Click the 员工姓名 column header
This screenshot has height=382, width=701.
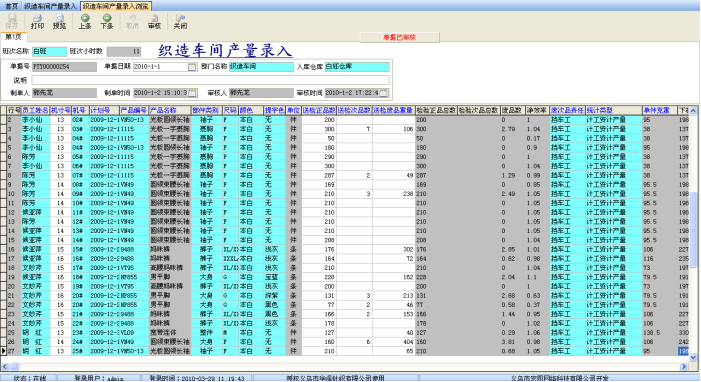pyautogui.click(x=35, y=110)
